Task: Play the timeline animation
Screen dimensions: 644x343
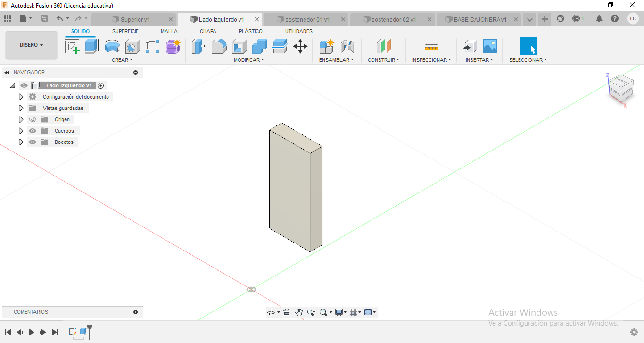Action: (32, 332)
